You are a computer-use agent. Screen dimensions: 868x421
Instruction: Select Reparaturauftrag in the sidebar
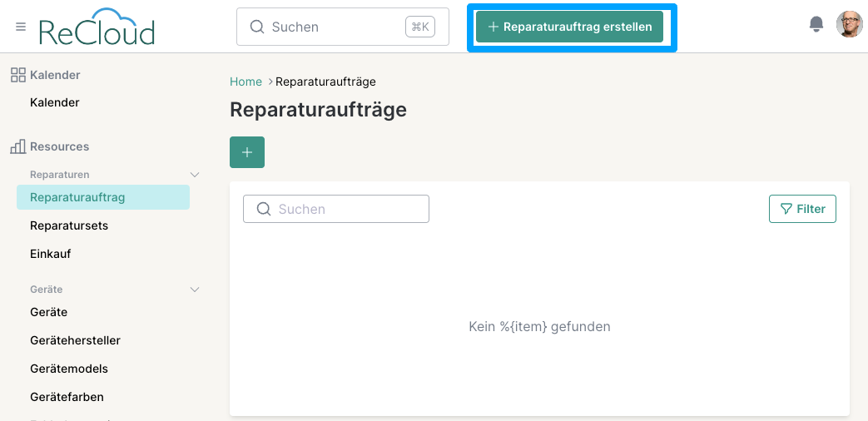coord(103,197)
